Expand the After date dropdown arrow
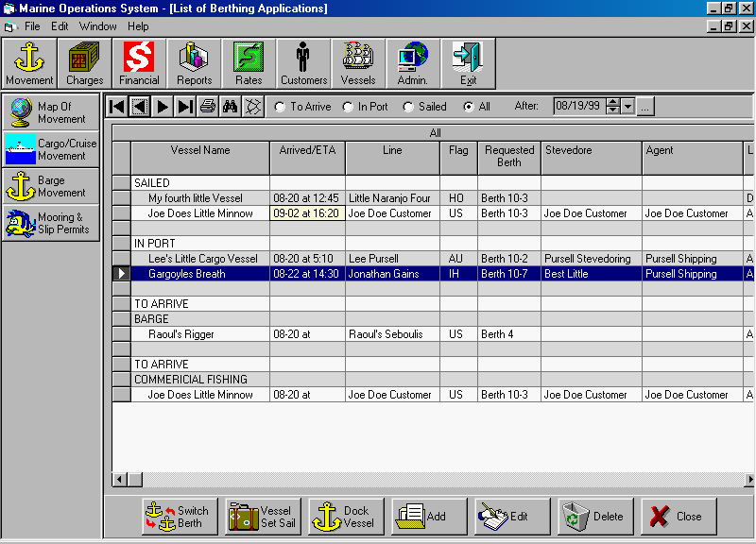 [628, 107]
